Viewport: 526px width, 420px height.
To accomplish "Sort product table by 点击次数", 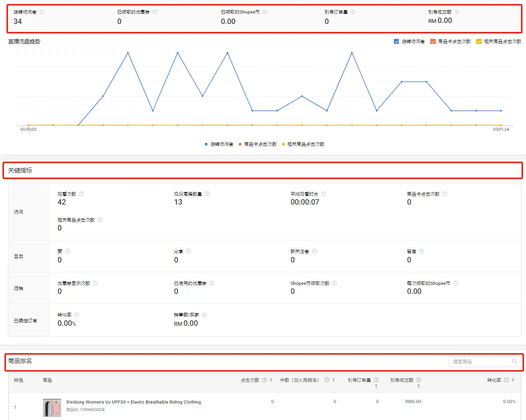I will 271,380.
